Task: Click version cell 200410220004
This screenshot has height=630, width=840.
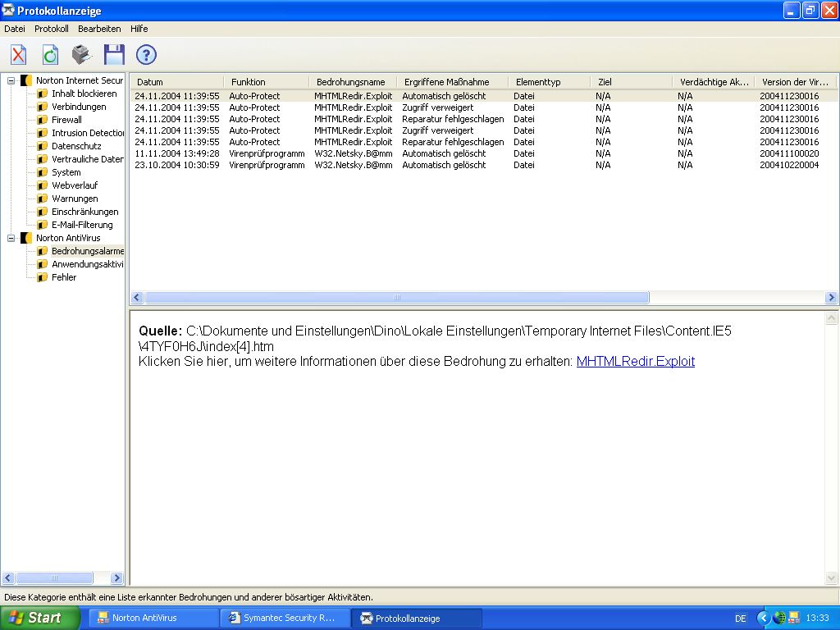Action: [789, 165]
